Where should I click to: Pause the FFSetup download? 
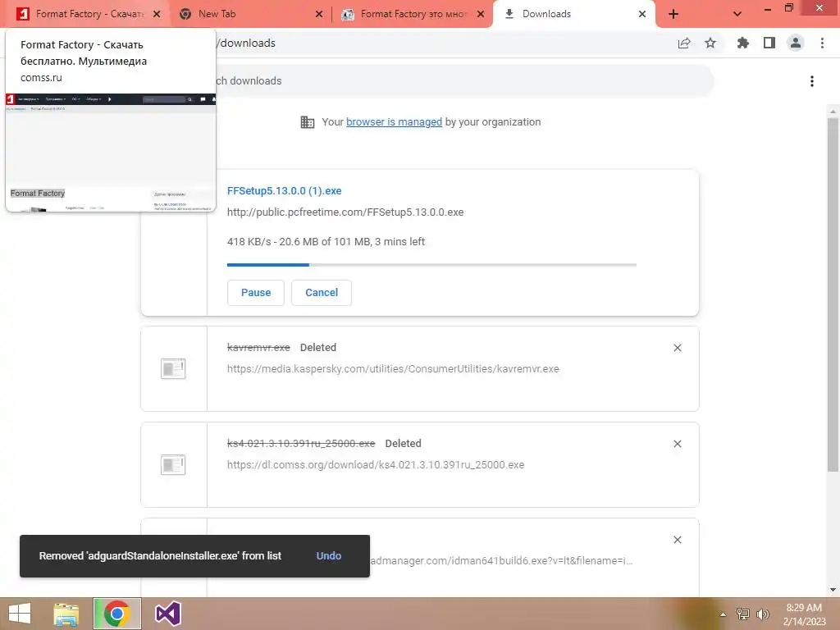pos(256,293)
